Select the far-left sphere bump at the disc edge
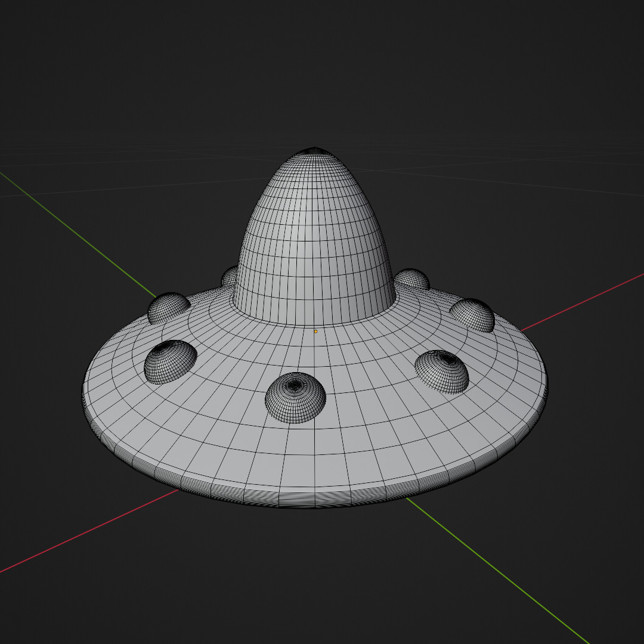 coord(168,308)
